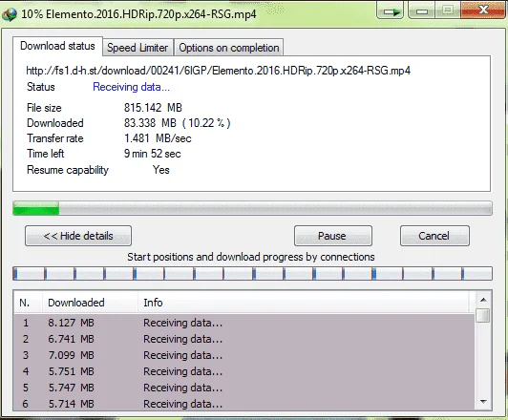Click the 'Start positions and download progress' label
This screenshot has width=508, height=420.
(x=251, y=257)
